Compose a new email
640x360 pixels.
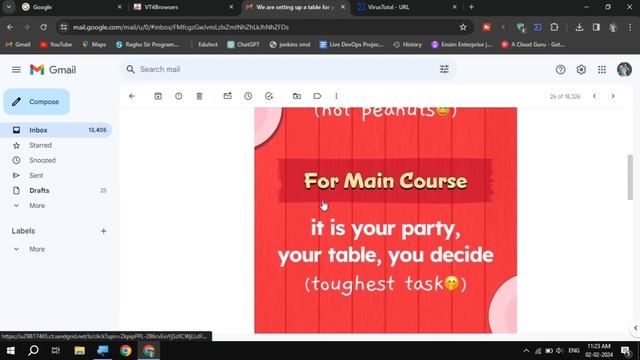point(37,102)
